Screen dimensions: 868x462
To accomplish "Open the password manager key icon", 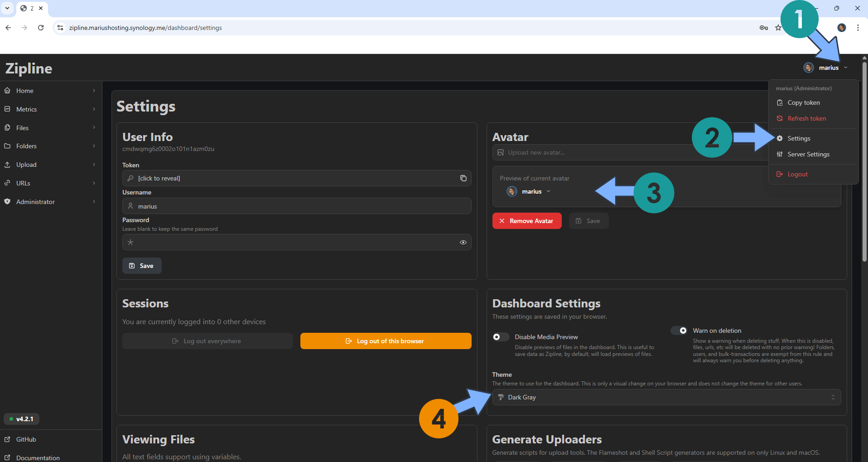I will (764, 28).
